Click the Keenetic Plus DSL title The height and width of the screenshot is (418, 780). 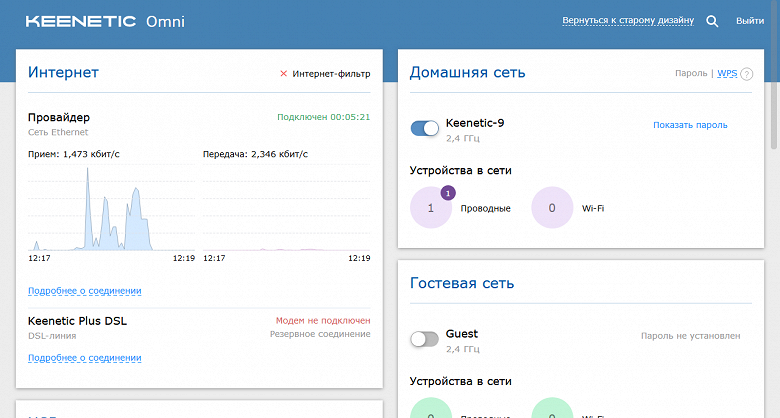pos(77,321)
